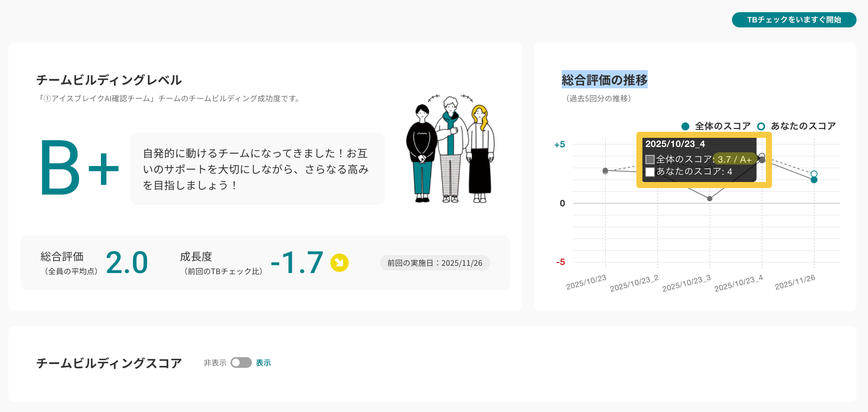
Task: Click the 2025/10/23_2 x-axis date label
Action: click(x=634, y=284)
